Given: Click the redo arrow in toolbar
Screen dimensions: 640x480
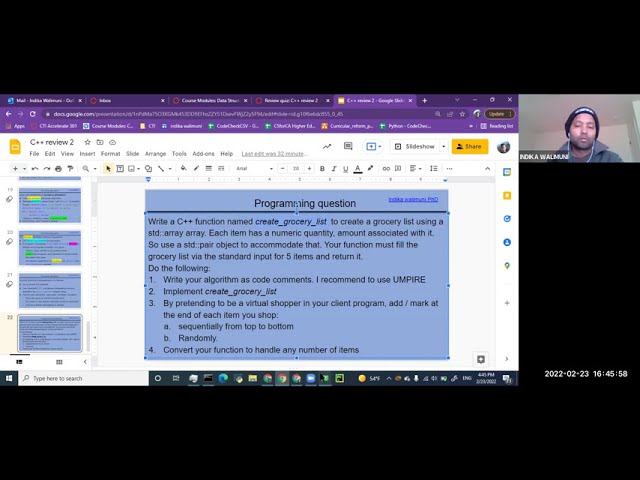Looking at the screenshot, I should pyautogui.click(x=47, y=169).
